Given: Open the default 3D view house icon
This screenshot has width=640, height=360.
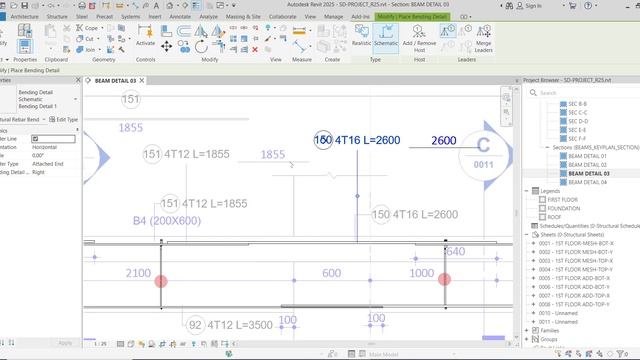Looking at the screenshot, I should [x=170, y=6].
